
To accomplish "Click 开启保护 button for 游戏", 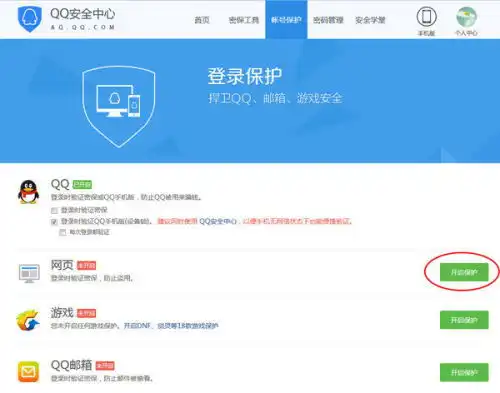I will point(464,320).
